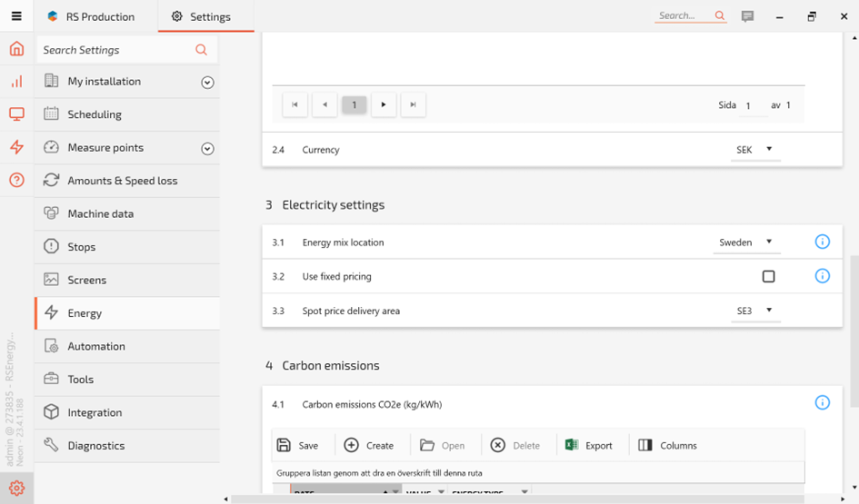The image size is (859, 504).
Task: Enable the Use fixed pricing checkbox
Action: [768, 276]
